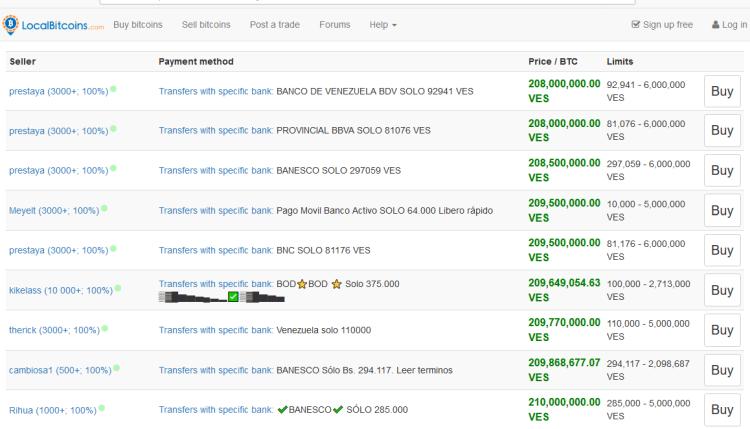Click green checkmark before SÓLO 285.000
The width and height of the screenshot is (750, 429).
point(338,410)
